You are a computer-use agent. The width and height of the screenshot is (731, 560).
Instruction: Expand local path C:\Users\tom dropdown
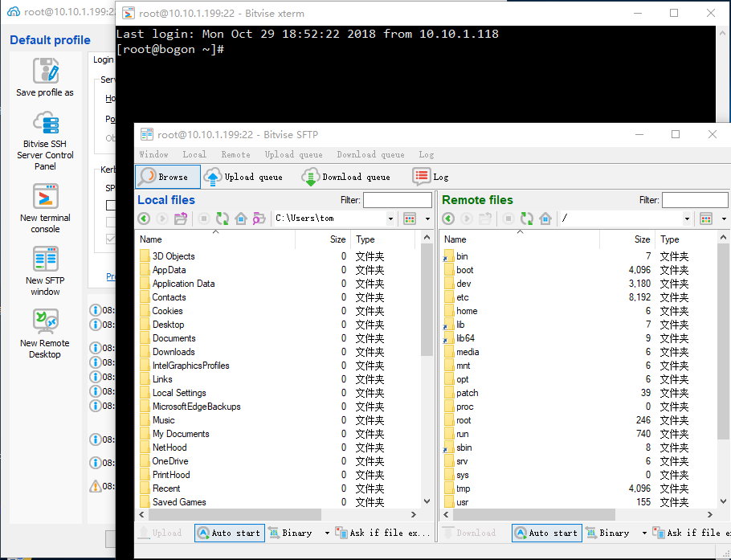click(390, 219)
